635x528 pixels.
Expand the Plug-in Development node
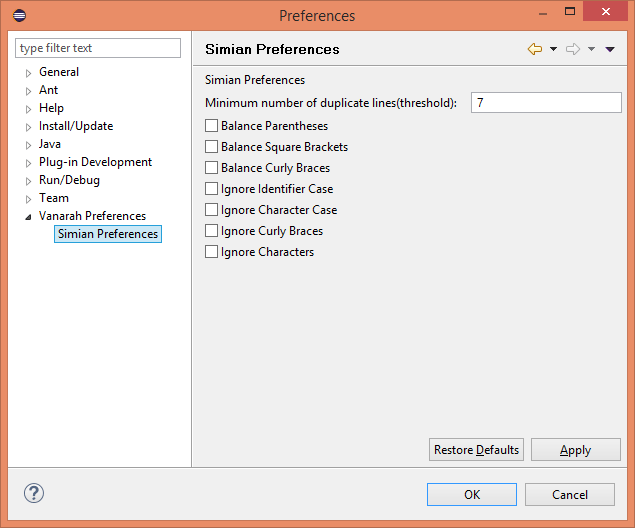tap(28, 163)
